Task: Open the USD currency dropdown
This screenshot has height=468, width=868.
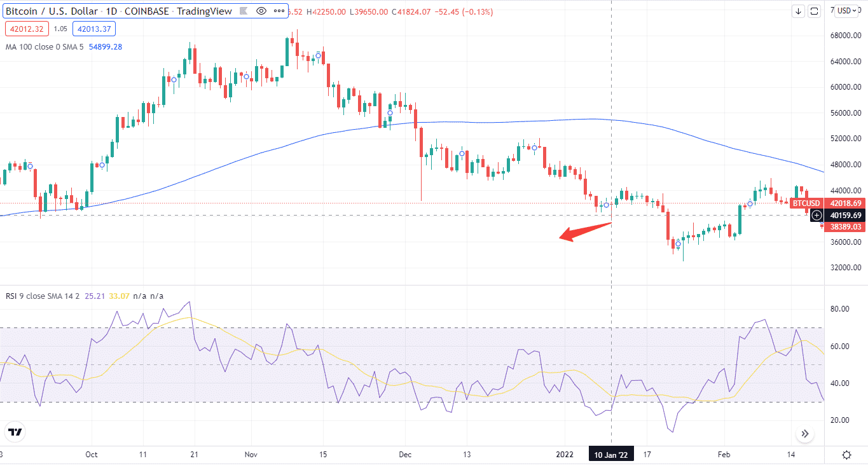Action: coord(846,11)
